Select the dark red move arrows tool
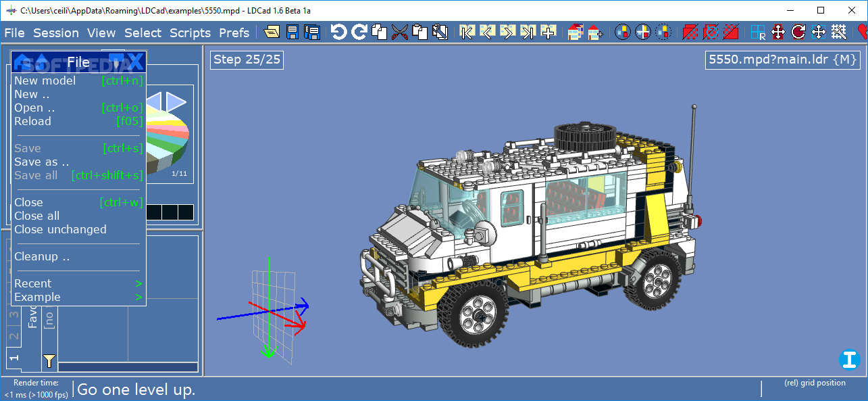 [778, 32]
